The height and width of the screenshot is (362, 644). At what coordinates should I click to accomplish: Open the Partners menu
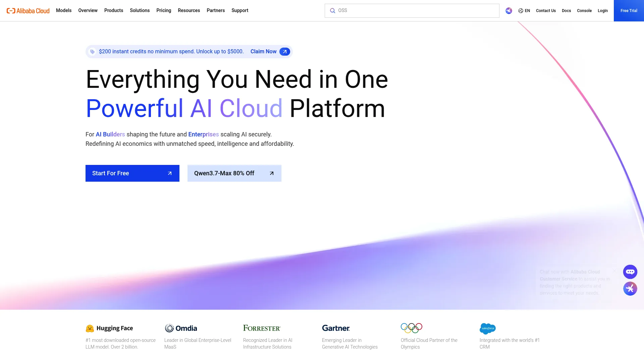pyautogui.click(x=216, y=10)
